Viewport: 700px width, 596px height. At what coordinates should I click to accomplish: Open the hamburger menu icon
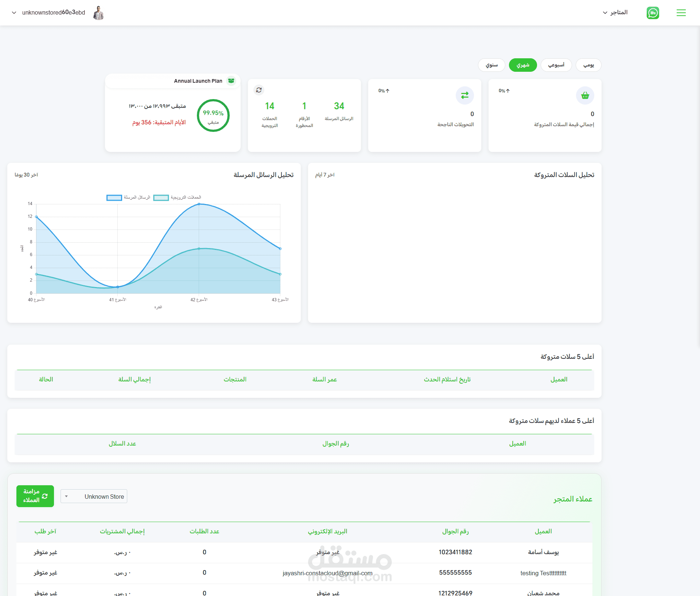click(681, 13)
